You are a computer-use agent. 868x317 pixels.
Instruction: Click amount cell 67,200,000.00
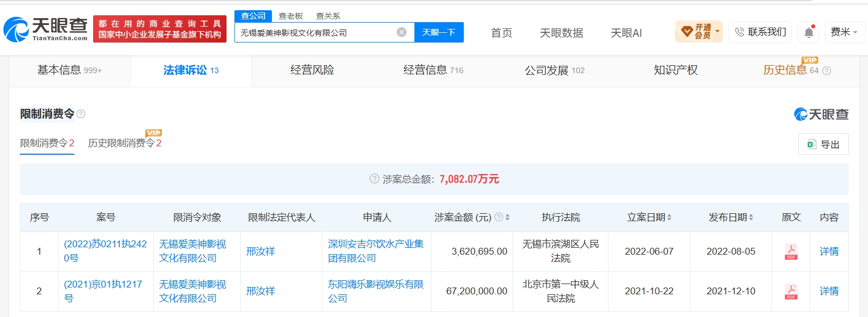tap(476, 291)
